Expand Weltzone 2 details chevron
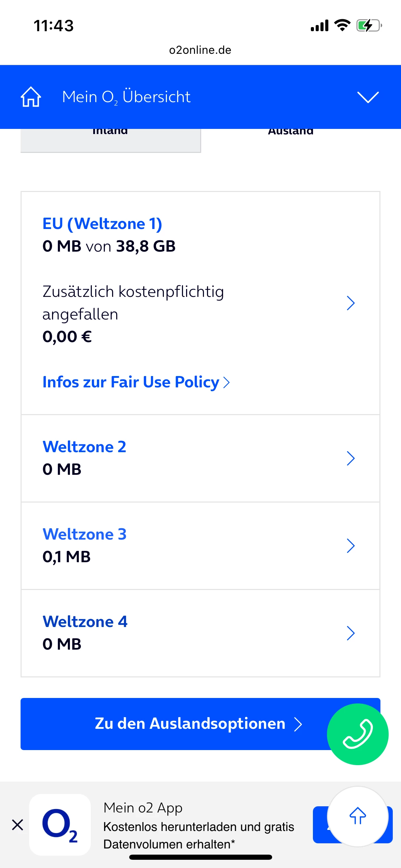Viewport: 401px width, 868px height. 350,458
